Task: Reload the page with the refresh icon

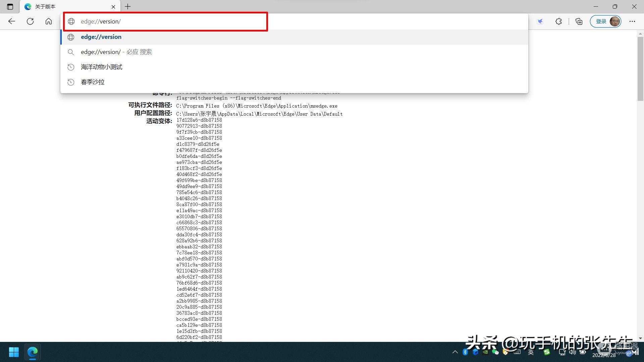Action: pos(30,21)
